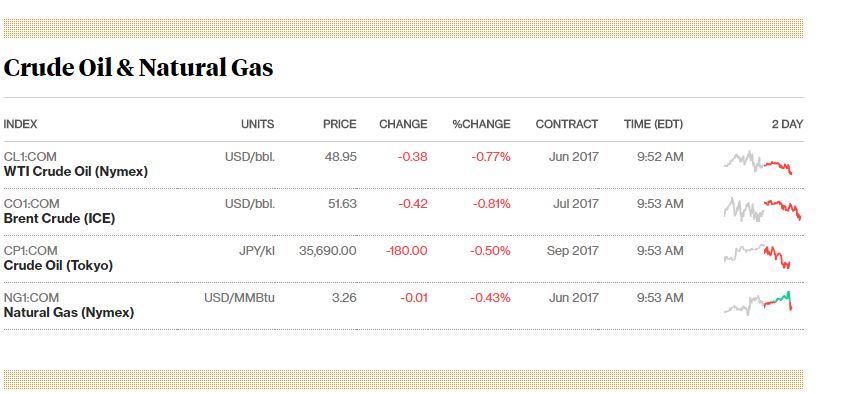Click the Crude Oil & Natural Gas heading
Image resolution: width=853 pixels, height=394 pixels.
[x=138, y=68]
